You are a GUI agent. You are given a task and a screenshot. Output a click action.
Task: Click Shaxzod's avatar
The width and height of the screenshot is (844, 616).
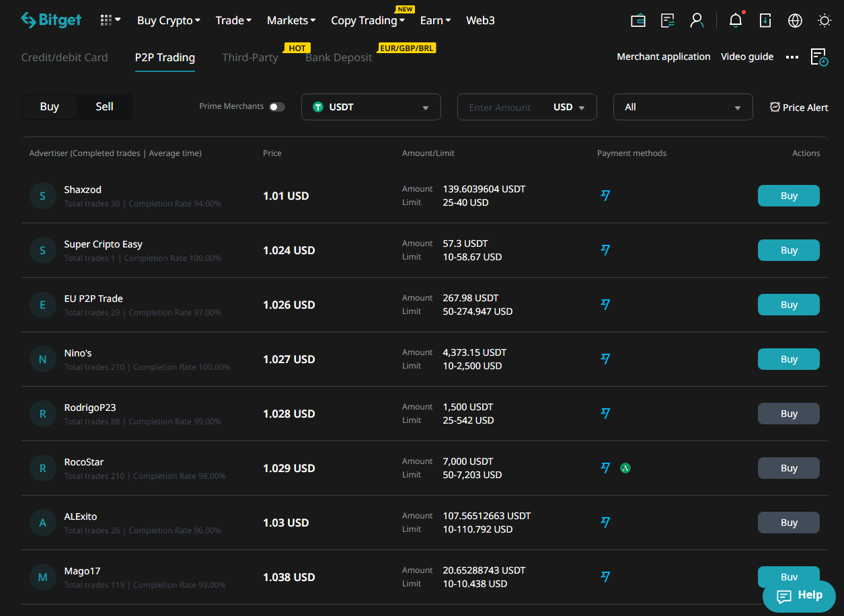(x=43, y=196)
